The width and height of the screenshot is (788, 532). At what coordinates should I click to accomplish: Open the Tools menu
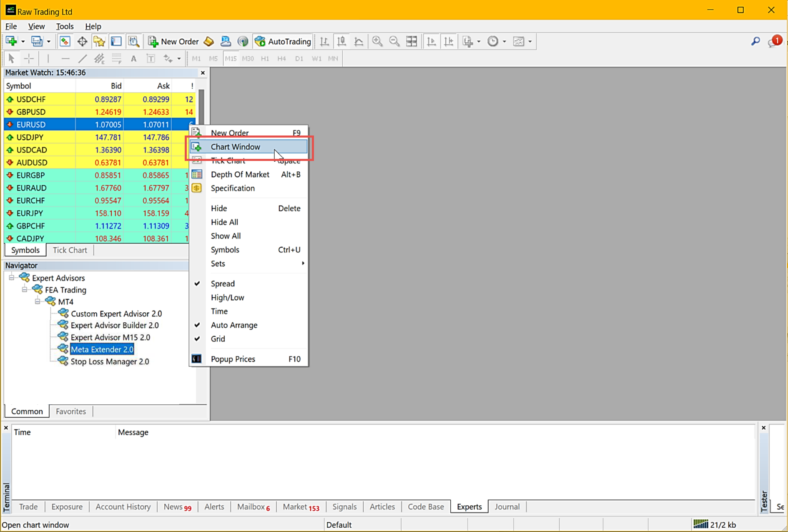point(65,26)
